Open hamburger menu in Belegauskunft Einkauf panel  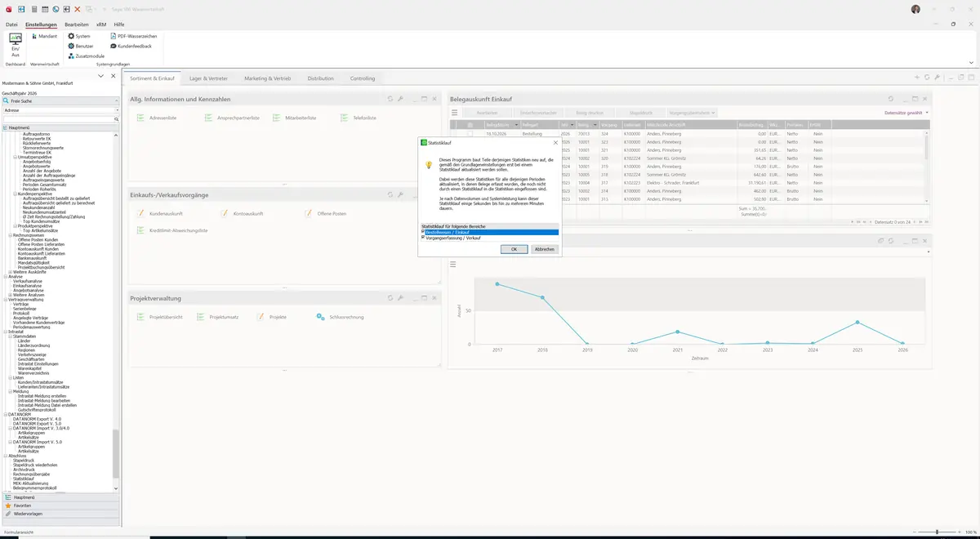tap(453, 113)
